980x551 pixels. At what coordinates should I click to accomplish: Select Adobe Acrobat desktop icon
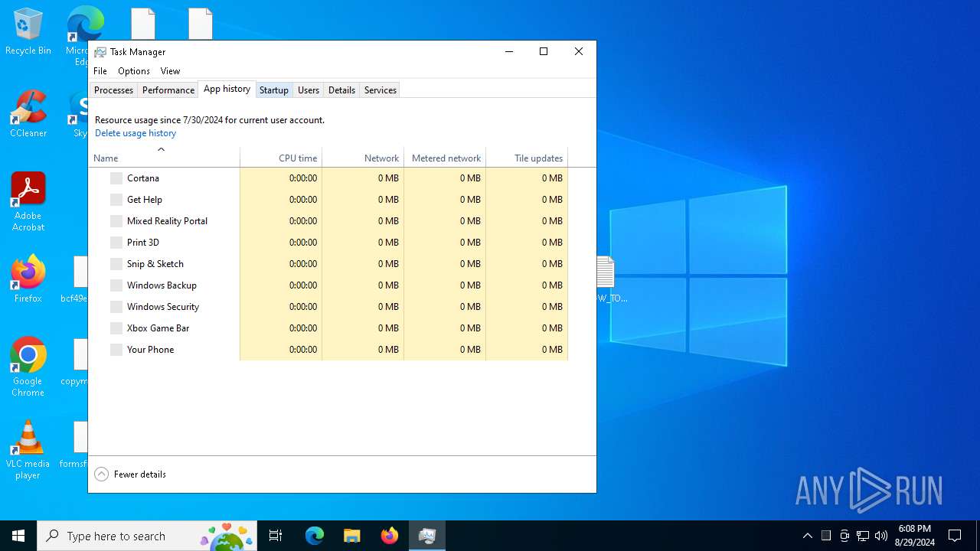coord(28,202)
